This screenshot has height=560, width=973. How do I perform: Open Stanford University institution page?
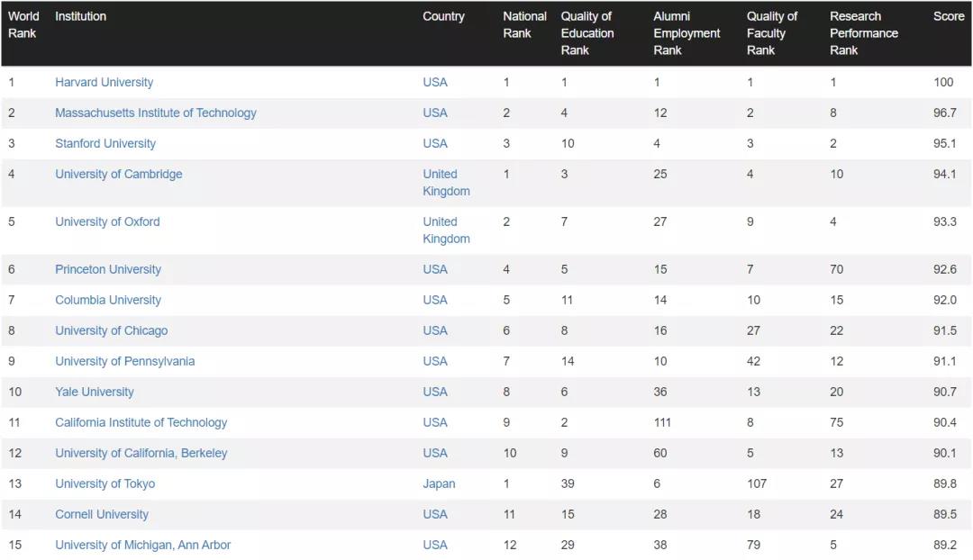pos(105,143)
